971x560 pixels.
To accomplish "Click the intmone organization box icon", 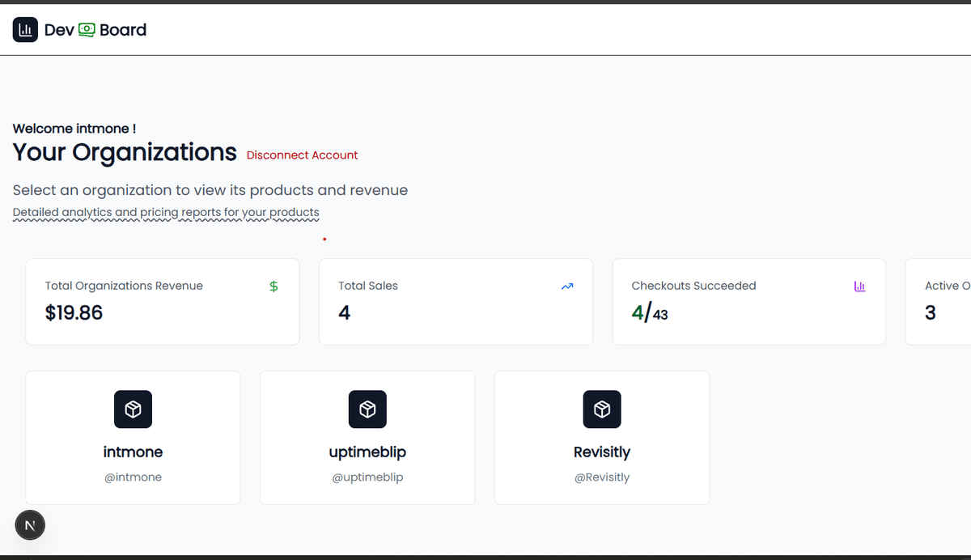I will [133, 409].
